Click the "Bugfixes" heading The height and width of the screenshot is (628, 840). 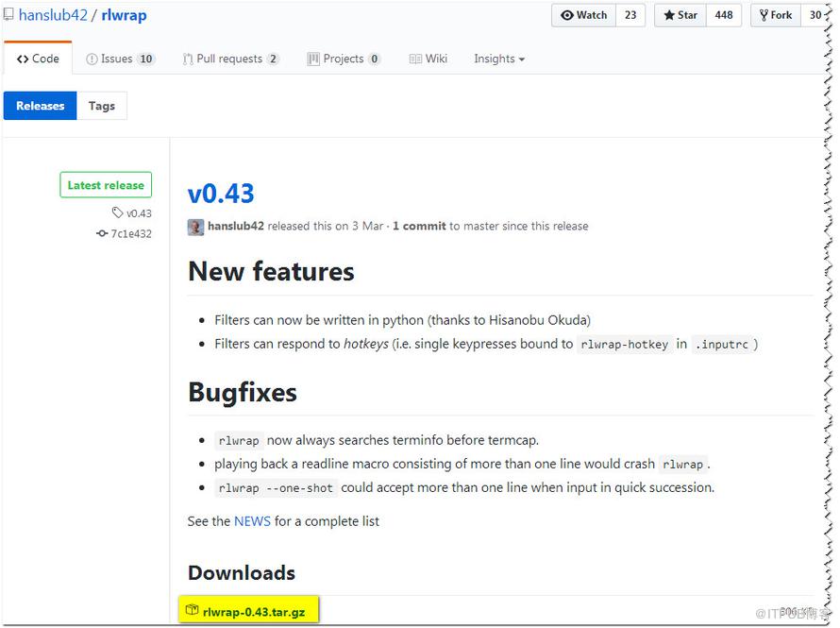point(243,392)
